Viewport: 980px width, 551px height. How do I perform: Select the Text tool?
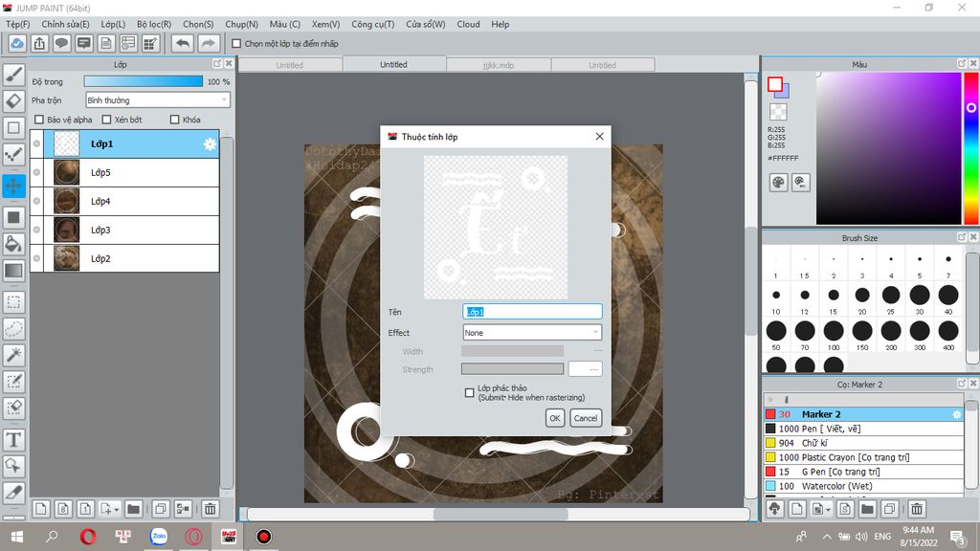pyautogui.click(x=13, y=440)
